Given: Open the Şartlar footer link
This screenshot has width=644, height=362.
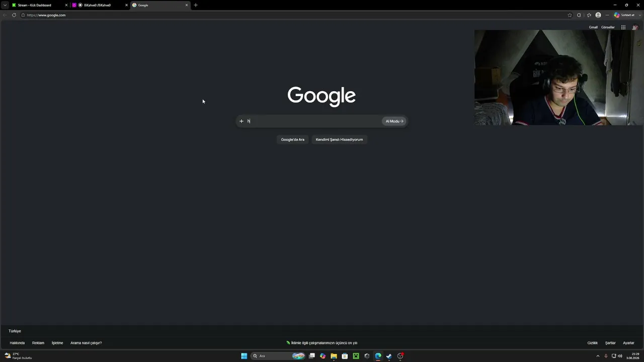Looking at the screenshot, I should pyautogui.click(x=610, y=343).
